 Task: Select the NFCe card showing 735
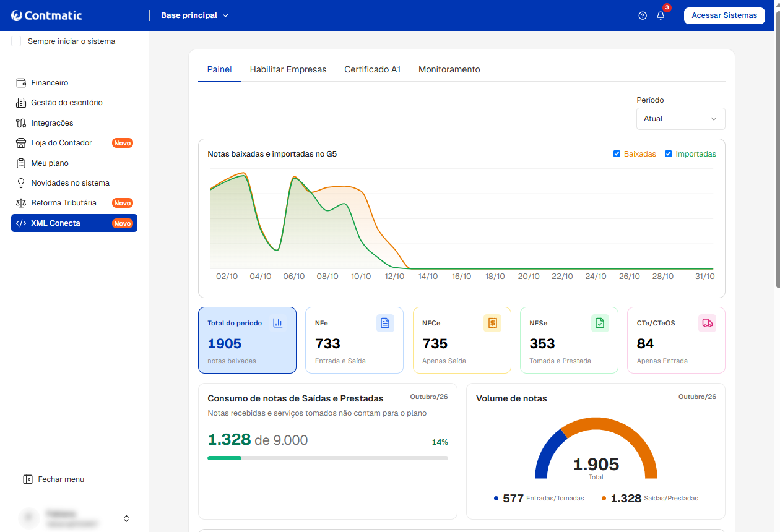click(462, 340)
